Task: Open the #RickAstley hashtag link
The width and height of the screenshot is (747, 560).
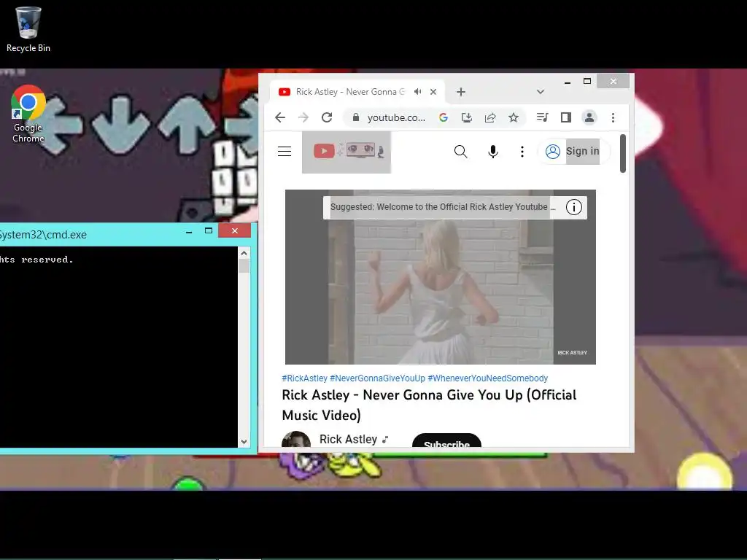Action: click(x=304, y=378)
